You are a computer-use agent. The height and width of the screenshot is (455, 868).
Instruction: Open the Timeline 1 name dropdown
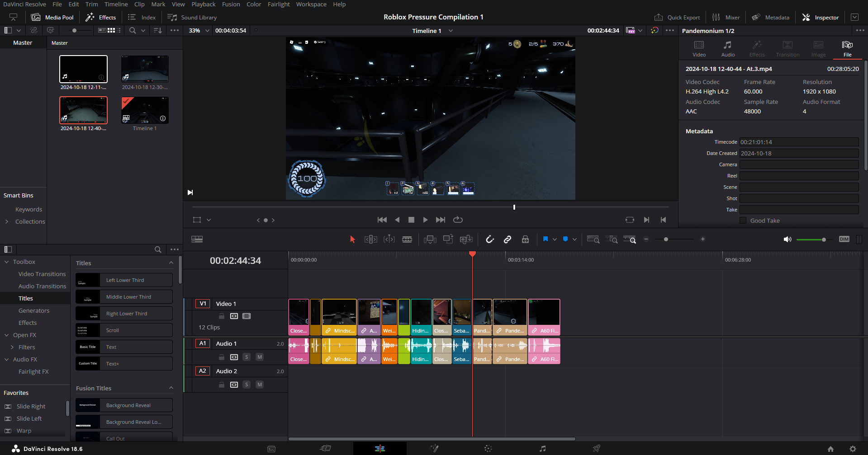click(x=451, y=31)
